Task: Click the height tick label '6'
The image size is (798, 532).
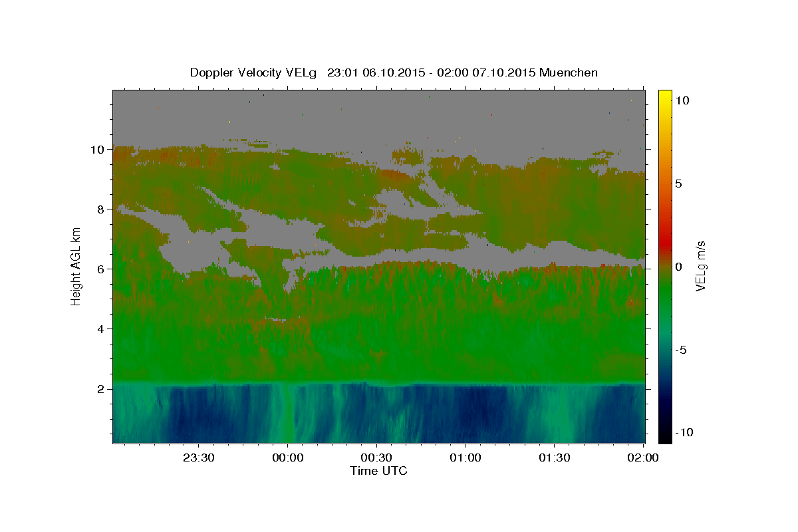Action: click(102, 269)
